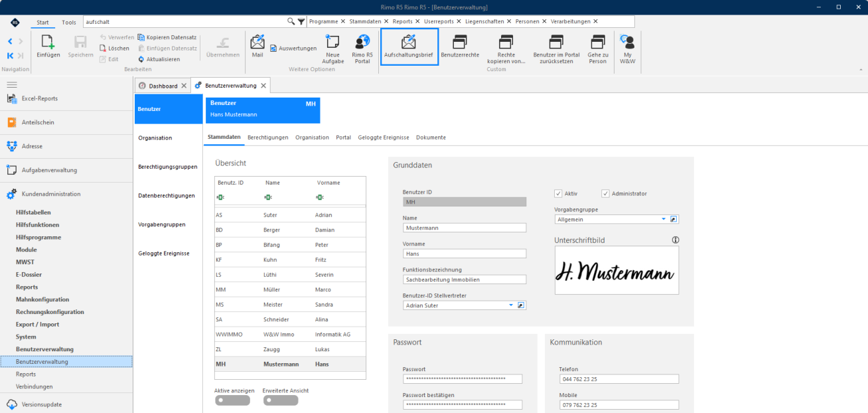Viewport: 868px width, 413px height.
Task: Select Berechtigungsgruppen in the left panel
Action: pyautogui.click(x=168, y=167)
